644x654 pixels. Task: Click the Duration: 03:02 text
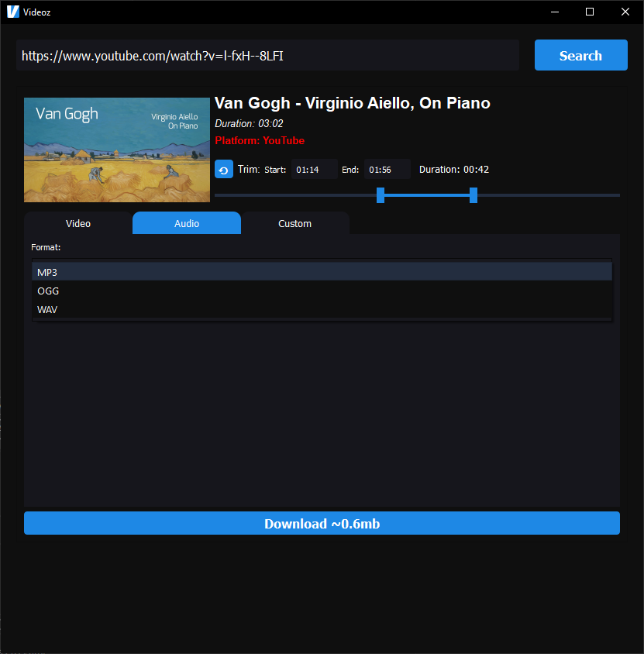point(249,123)
